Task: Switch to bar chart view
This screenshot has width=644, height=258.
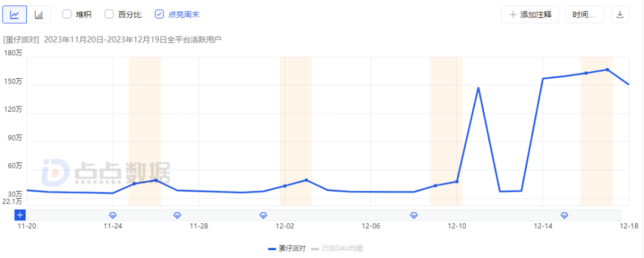Action: pos(39,14)
